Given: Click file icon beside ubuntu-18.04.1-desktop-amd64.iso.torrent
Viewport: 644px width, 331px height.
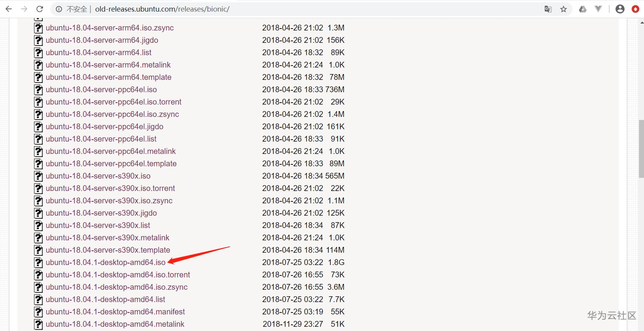Looking at the screenshot, I should [38, 275].
